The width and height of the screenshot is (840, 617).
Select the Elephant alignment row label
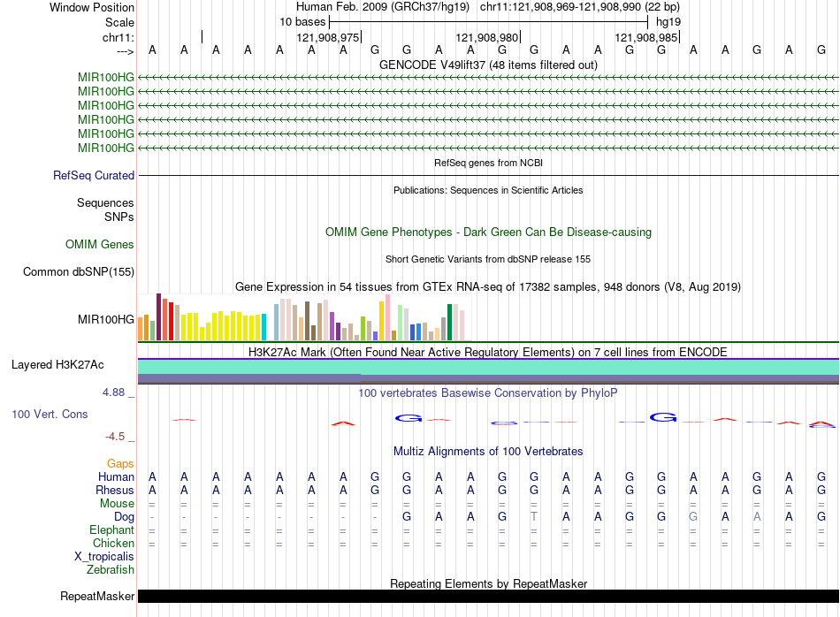tap(112, 529)
